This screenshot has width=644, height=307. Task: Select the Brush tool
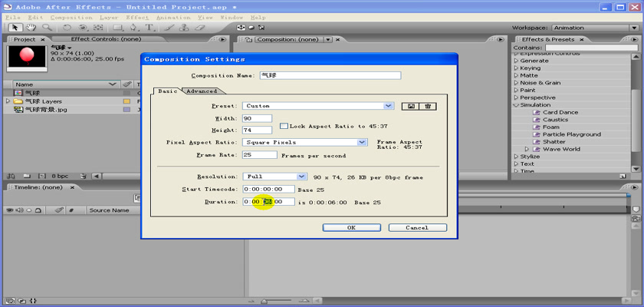pos(169,28)
